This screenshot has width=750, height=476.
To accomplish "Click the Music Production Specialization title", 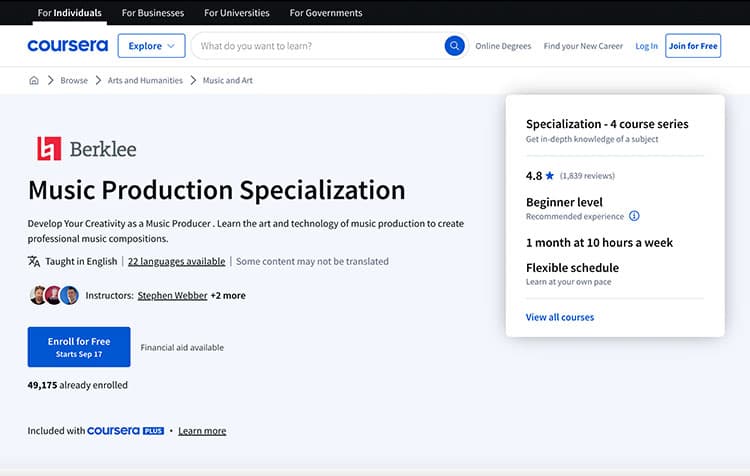I will (x=217, y=190).
